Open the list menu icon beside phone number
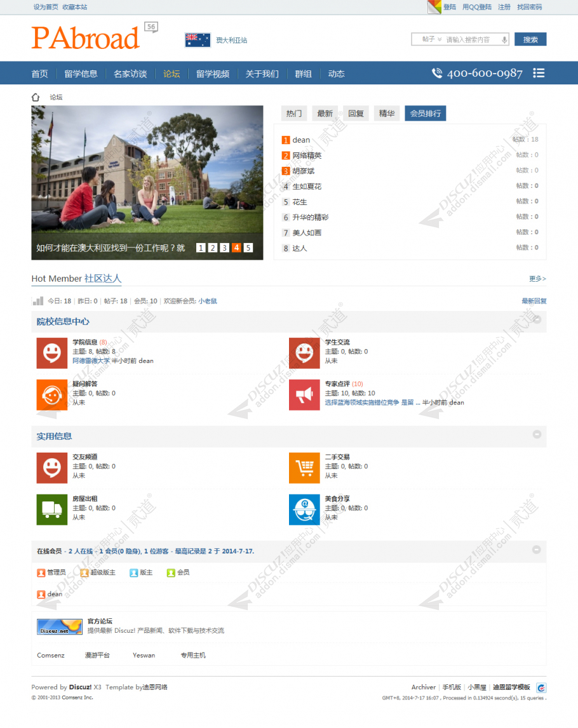This screenshot has height=728, width=578. coord(539,73)
